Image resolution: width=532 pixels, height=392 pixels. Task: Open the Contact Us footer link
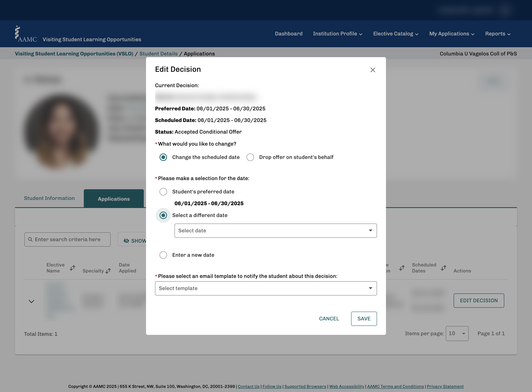[249, 386]
